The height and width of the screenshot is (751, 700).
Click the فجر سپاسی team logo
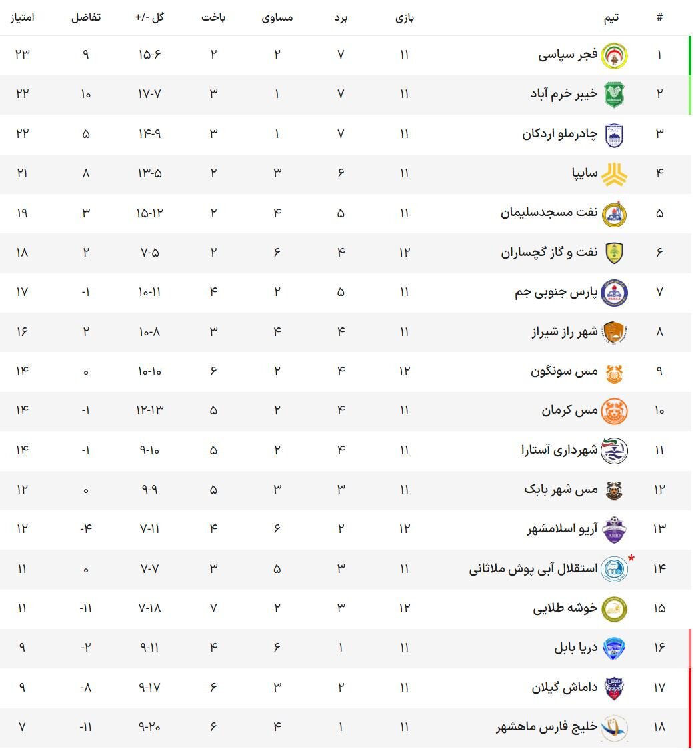(x=614, y=55)
